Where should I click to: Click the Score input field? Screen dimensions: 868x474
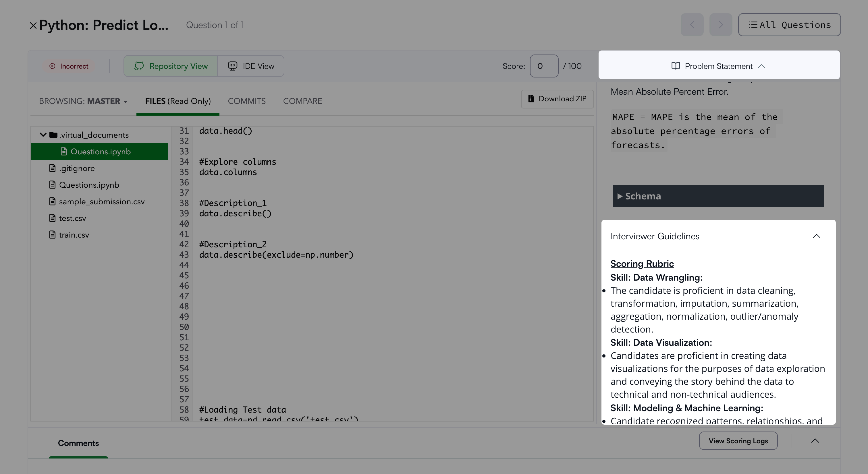(x=543, y=66)
